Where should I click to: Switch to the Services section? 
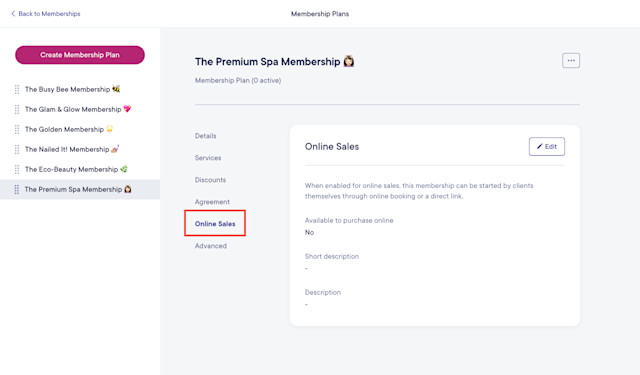click(208, 158)
